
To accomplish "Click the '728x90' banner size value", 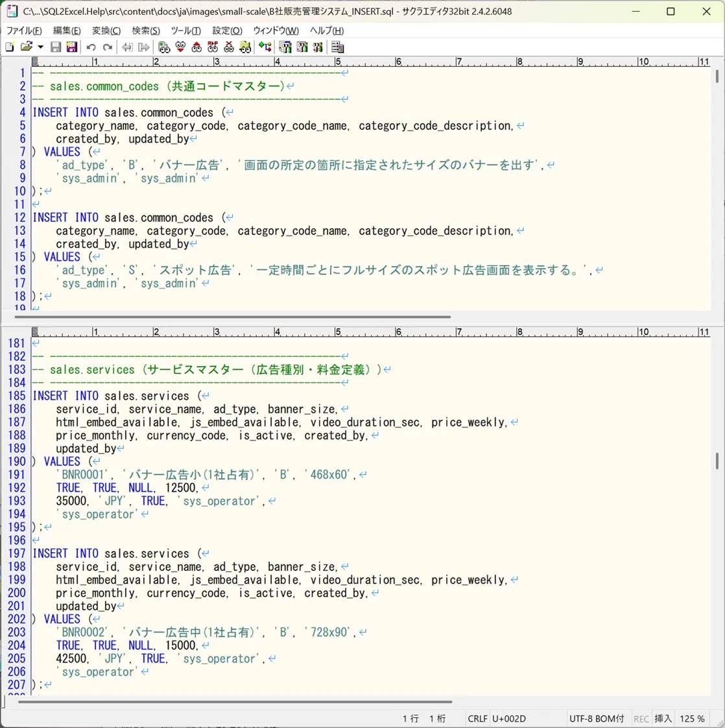I will click(329, 633).
